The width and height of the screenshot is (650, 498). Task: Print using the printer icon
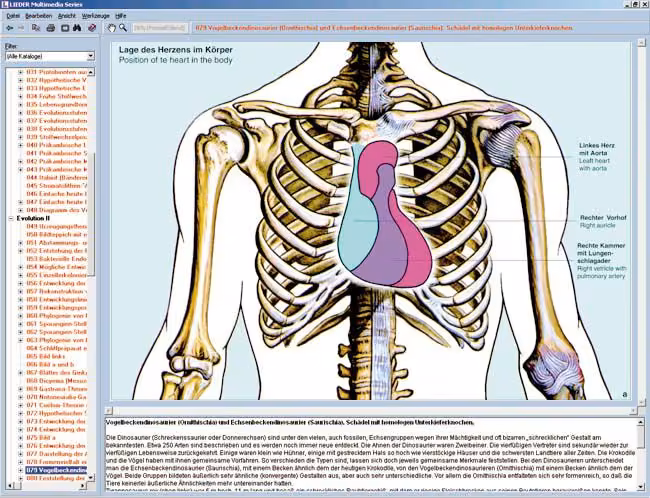(x=51, y=28)
